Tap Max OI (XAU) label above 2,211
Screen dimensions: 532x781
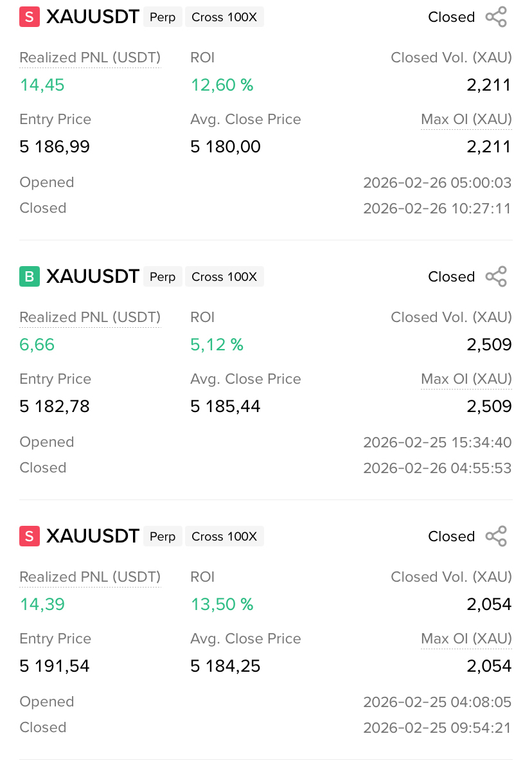point(466,120)
